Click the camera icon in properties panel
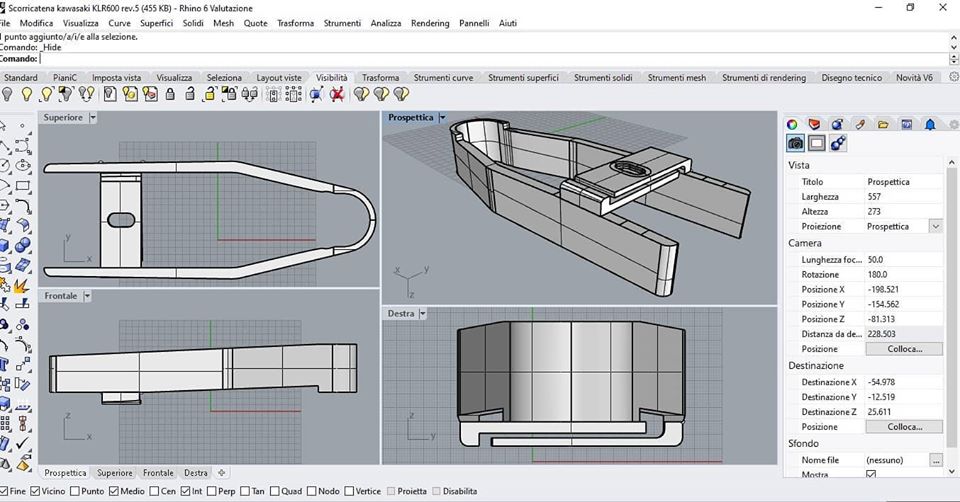Screen dimensions: 960x502 point(795,143)
